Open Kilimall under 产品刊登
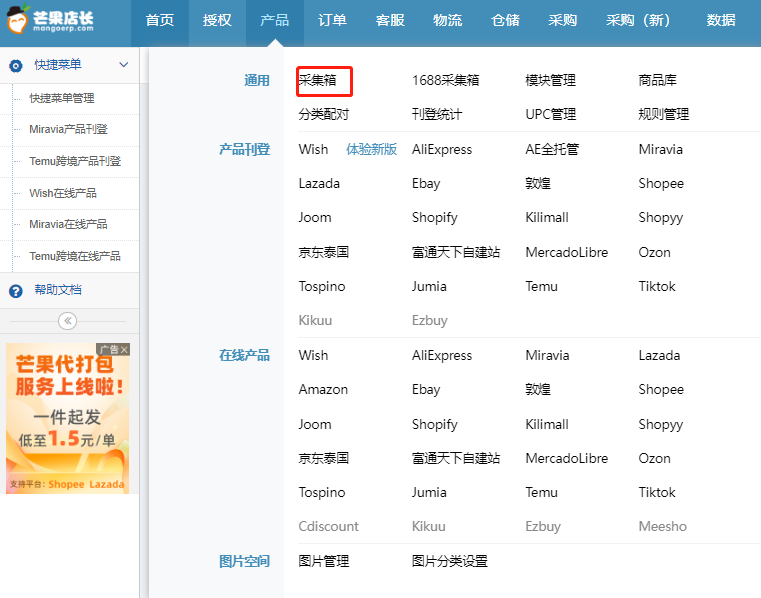This screenshot has width=761, height=598. 547,217
